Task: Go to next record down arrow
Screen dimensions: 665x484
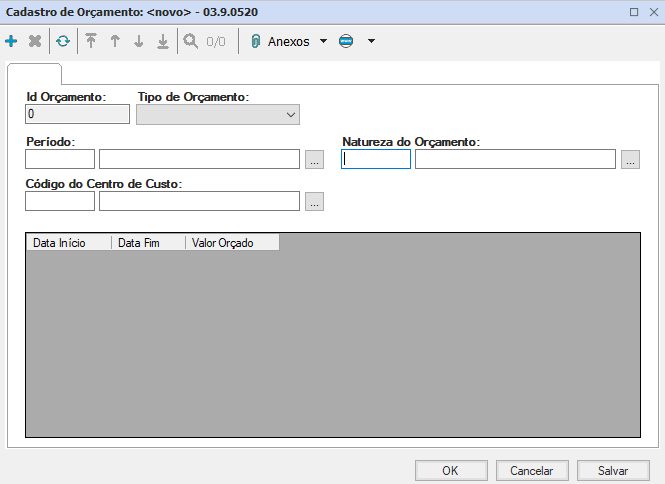Action: 139,42
